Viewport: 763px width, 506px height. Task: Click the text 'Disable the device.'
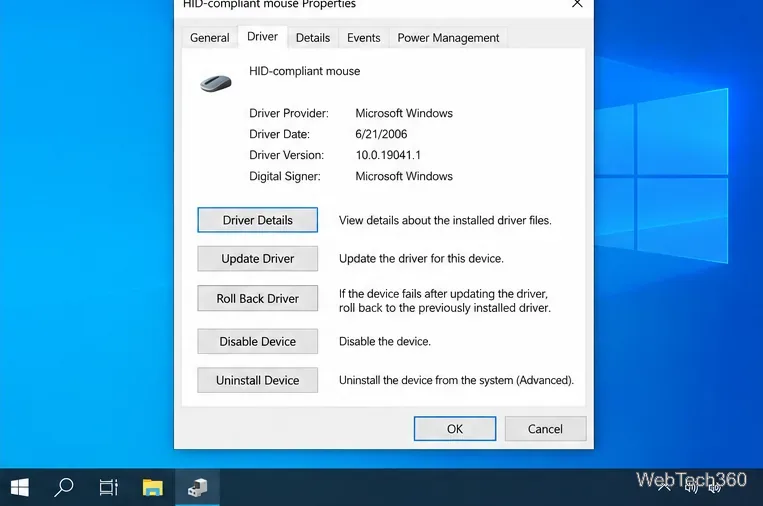click(x=384, y=341)
